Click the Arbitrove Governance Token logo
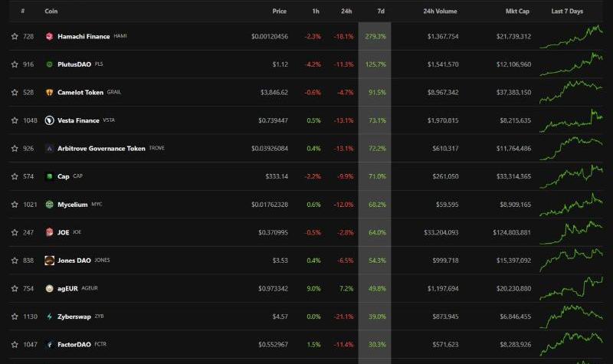 [x=50, y=149]
